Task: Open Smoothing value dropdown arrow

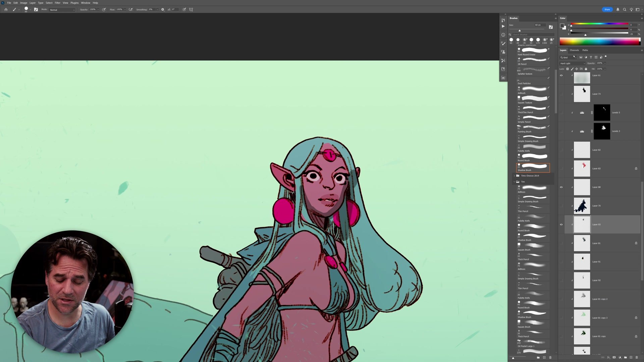Action: click(157, 10)
